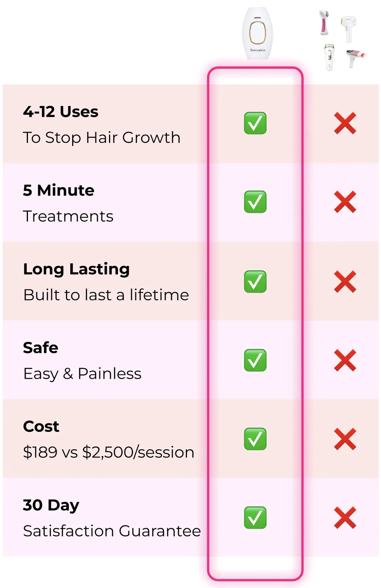Click the "4-12 Uses" heading
Screen dimensions: 381x588
pyautogui.click(x=61, y=112)
